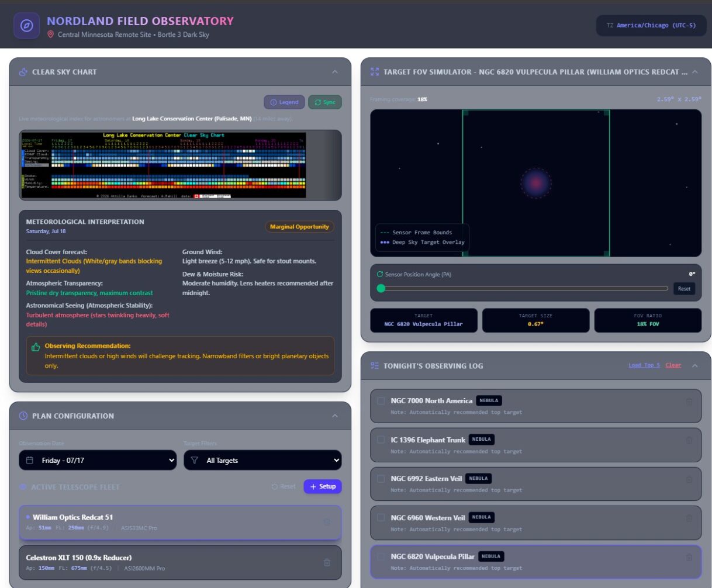Sync the clear sky chart data
Viewport: 712px width, 588px height.
(x=325, y=102)
